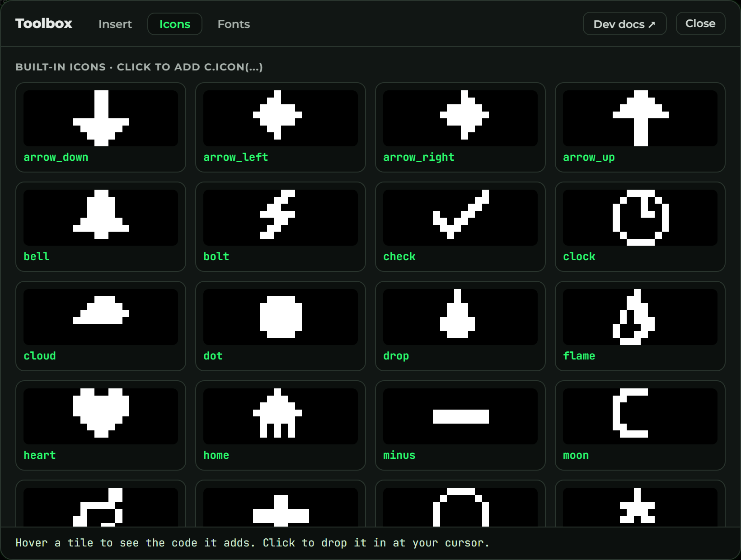Viewport: 741px width, 560px height.
Task: Open the Fonts tab
Action: coord(234,24)
